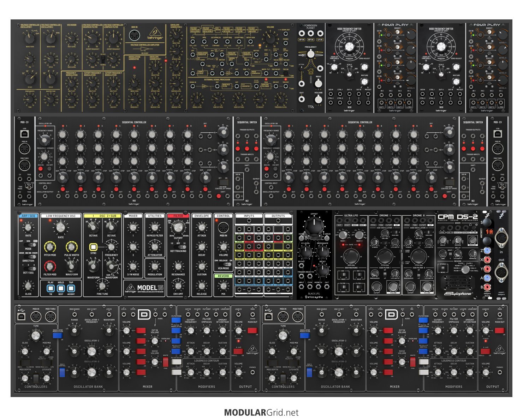Image resolution: width=523 pixels, height=420 pixels.
Task: Click the Behringer Model 15 logo
Action: tap(144, 288)
